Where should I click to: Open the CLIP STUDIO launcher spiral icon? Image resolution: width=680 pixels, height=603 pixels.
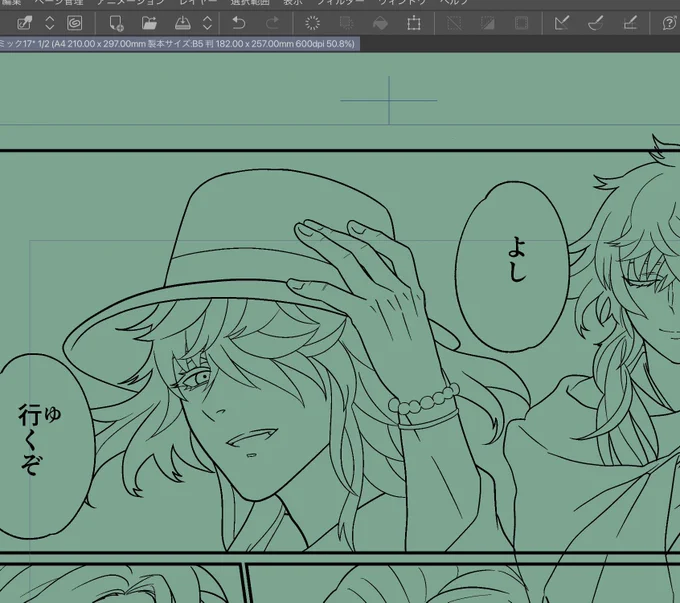click(75, 23)
